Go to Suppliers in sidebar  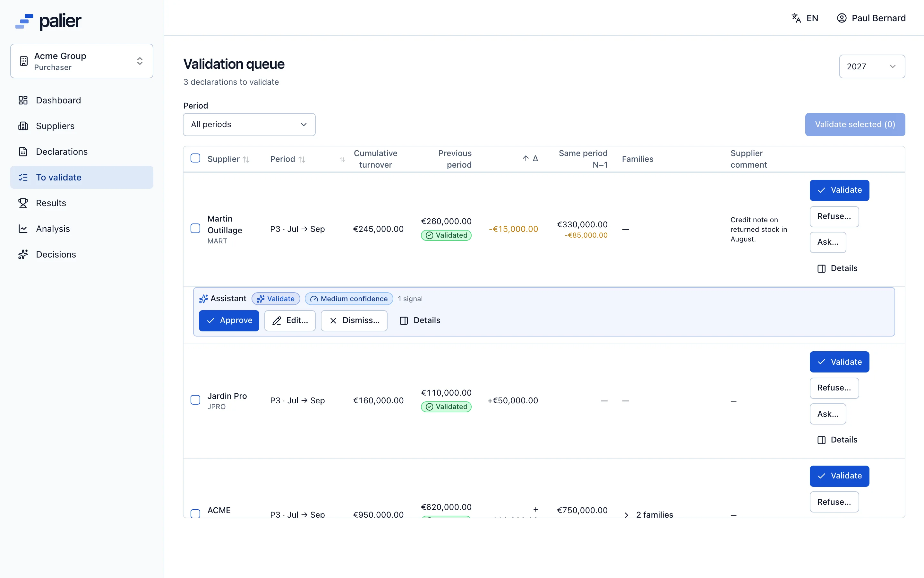[82, 126]
